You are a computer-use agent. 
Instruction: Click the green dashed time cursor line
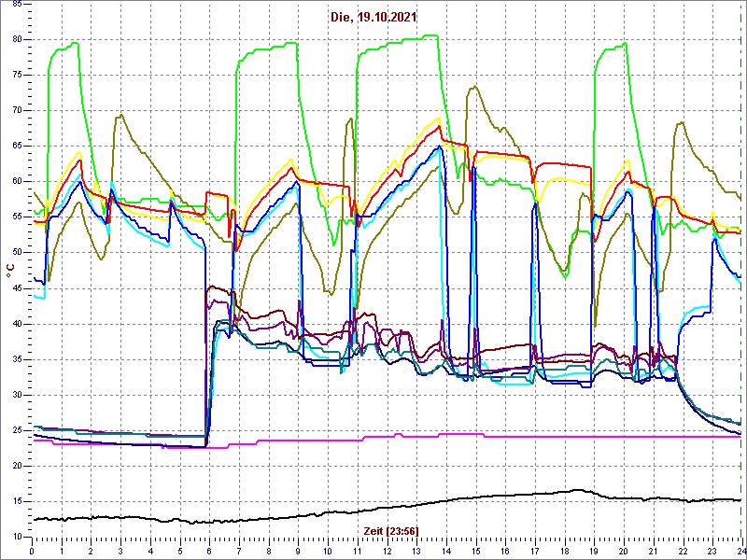coord(742,269)
